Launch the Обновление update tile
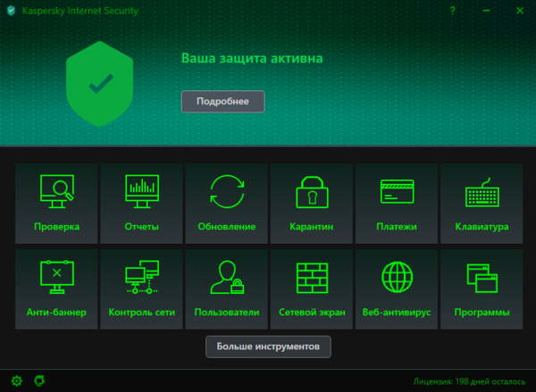536x392 pixels. 226,204
